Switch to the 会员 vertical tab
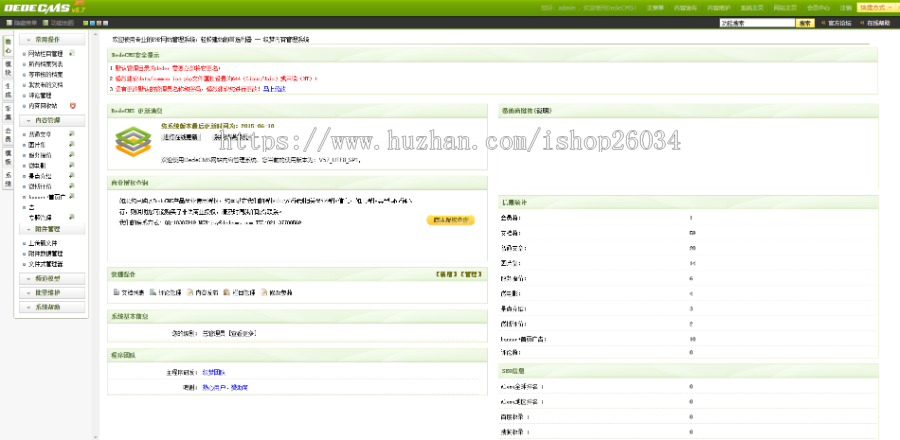This screenshot has height=440, width=900. pos(8,134)
